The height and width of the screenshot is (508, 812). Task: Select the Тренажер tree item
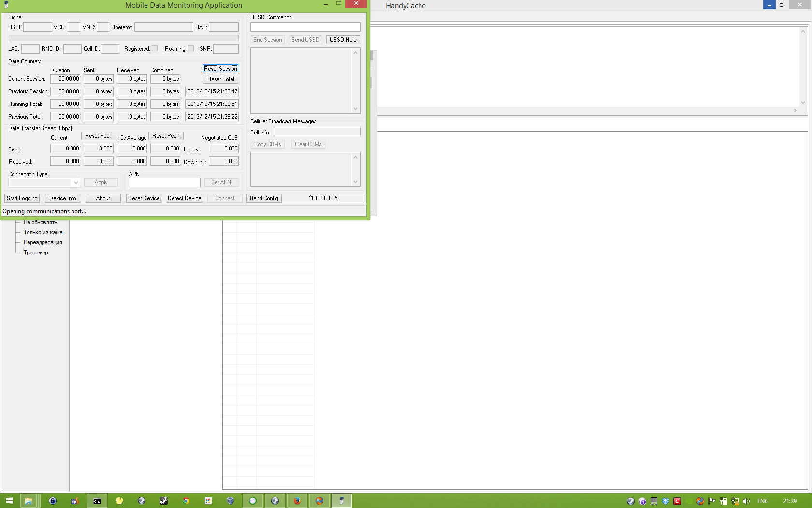(x=36, y=253)
